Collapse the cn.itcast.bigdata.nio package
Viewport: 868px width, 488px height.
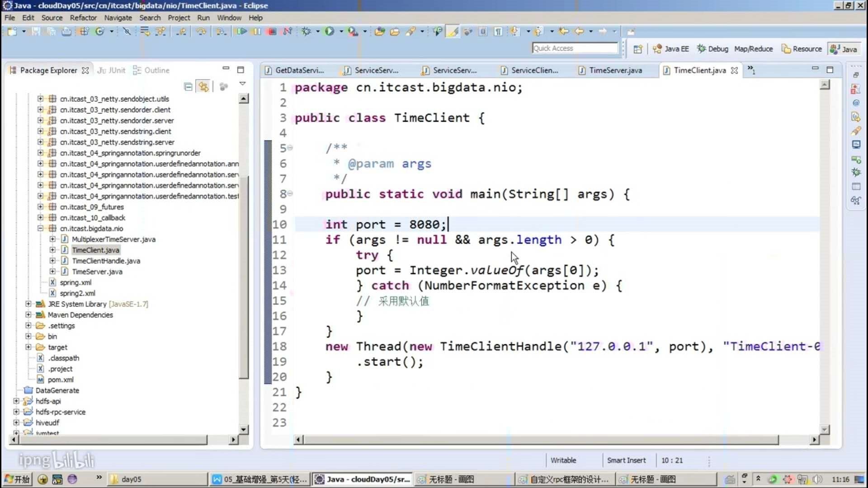40,228
